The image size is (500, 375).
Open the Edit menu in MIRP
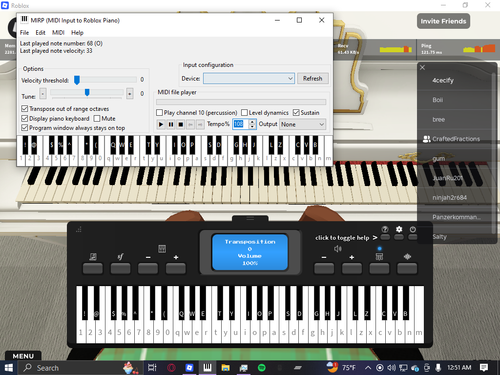pos(40,33)
